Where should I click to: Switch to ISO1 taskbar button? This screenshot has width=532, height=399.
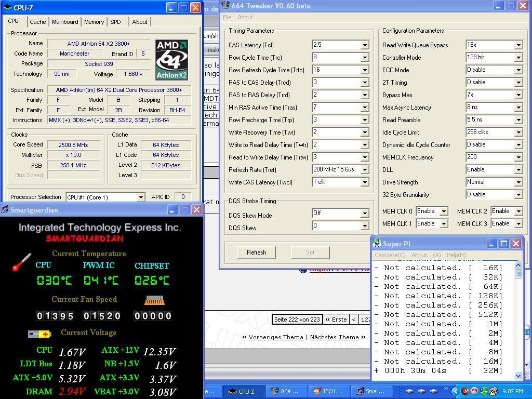[329, 391]
